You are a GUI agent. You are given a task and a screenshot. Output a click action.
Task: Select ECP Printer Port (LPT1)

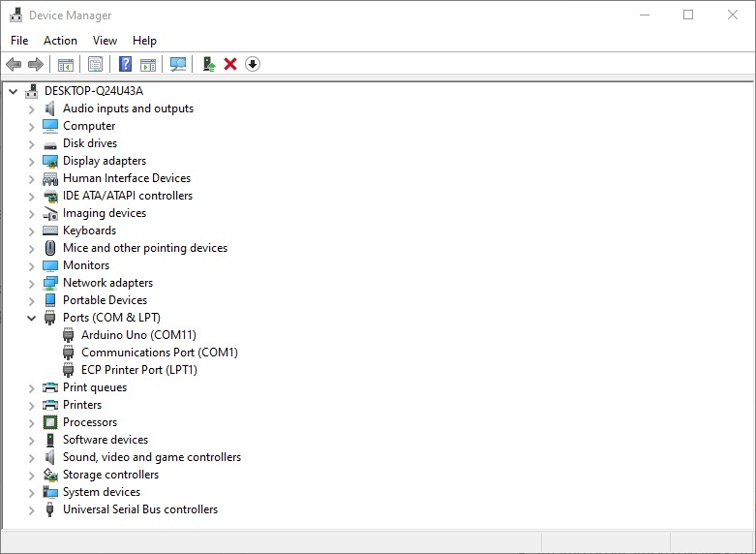click(x=138, y=370)
